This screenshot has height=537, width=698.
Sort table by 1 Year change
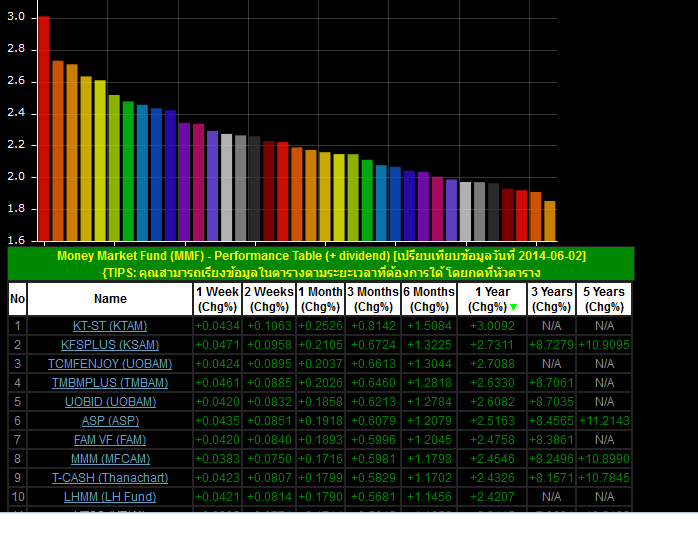tap(492, 299)
